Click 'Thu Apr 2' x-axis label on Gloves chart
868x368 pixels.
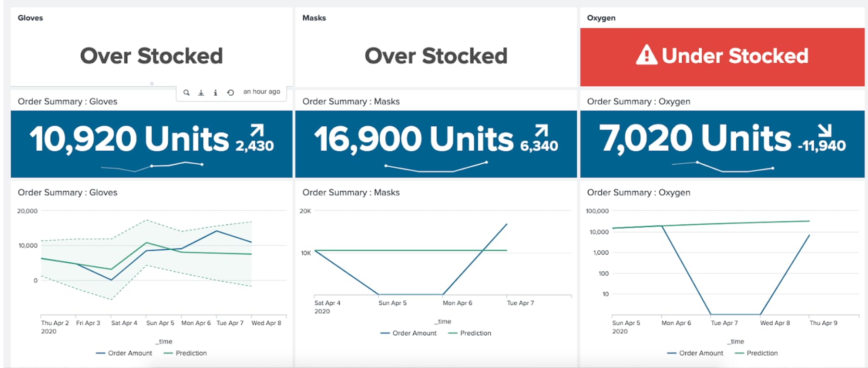click(55, 323)
